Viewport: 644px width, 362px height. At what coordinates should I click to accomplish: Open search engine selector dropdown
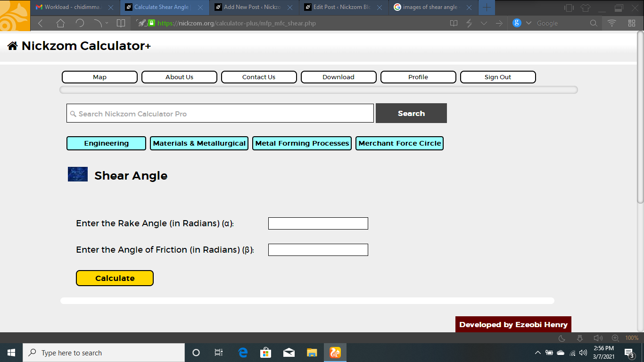pyautogui.click(x=528, y=23)
